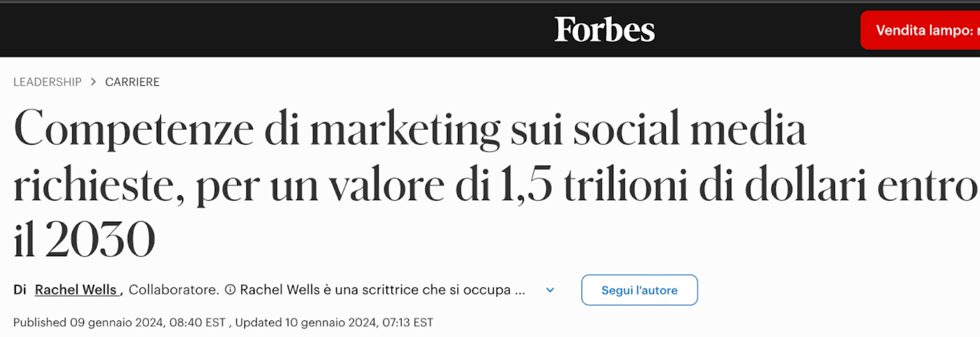980x337 pixels.
Task: Go to the LEADERSHIP breadcrumb section
Action: 47,82
